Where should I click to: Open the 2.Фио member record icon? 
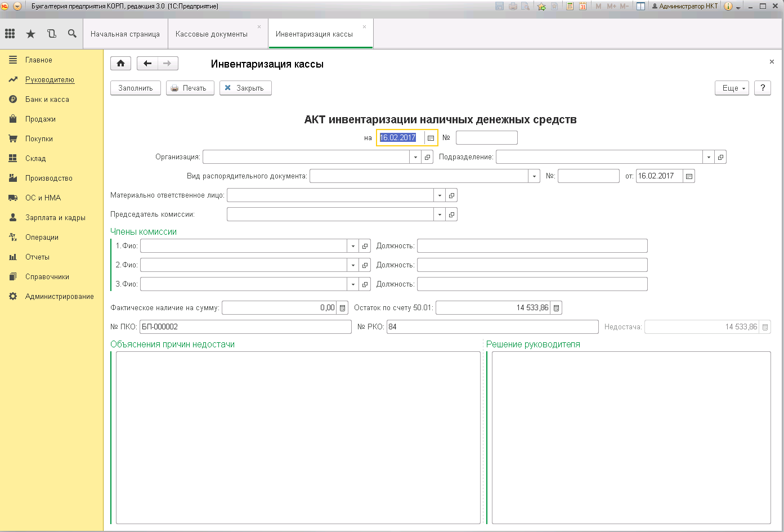click(x=365, y=265)
